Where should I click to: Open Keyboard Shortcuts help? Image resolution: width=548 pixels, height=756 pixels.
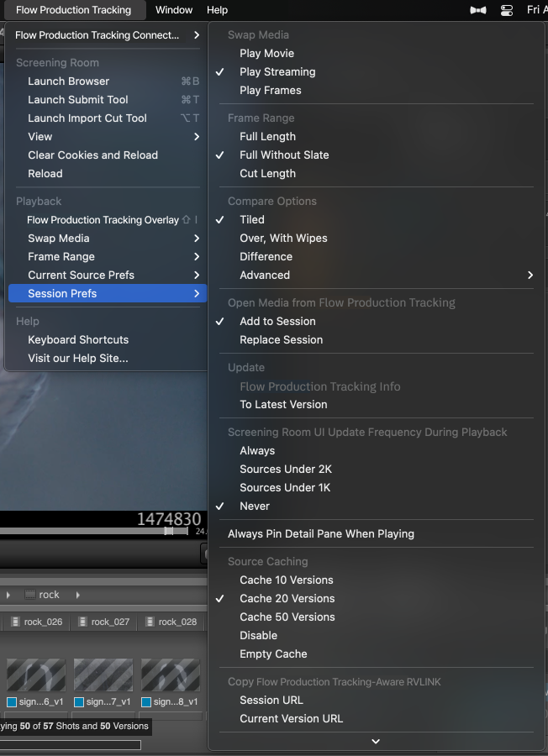(107, 339)
